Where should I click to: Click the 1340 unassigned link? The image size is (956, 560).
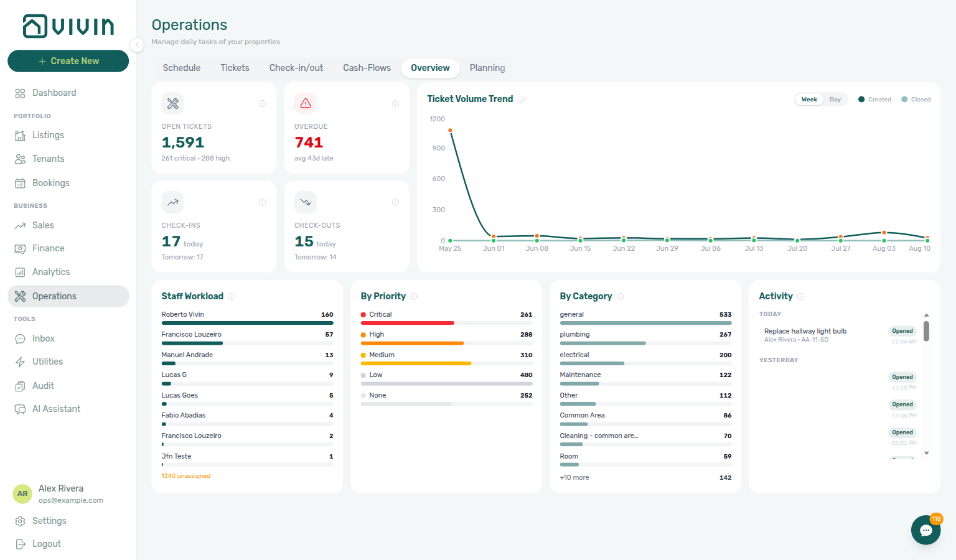click(186, 476)
